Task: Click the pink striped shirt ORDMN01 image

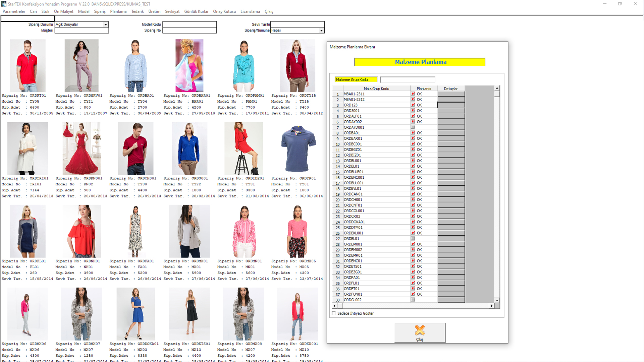Action: [x=244, y=231]
